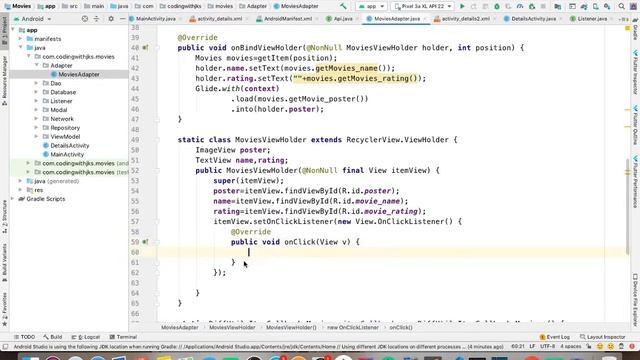This screenshot has height=360, width=640.
Task: Expand the Dao package
Action: [37, 83]
